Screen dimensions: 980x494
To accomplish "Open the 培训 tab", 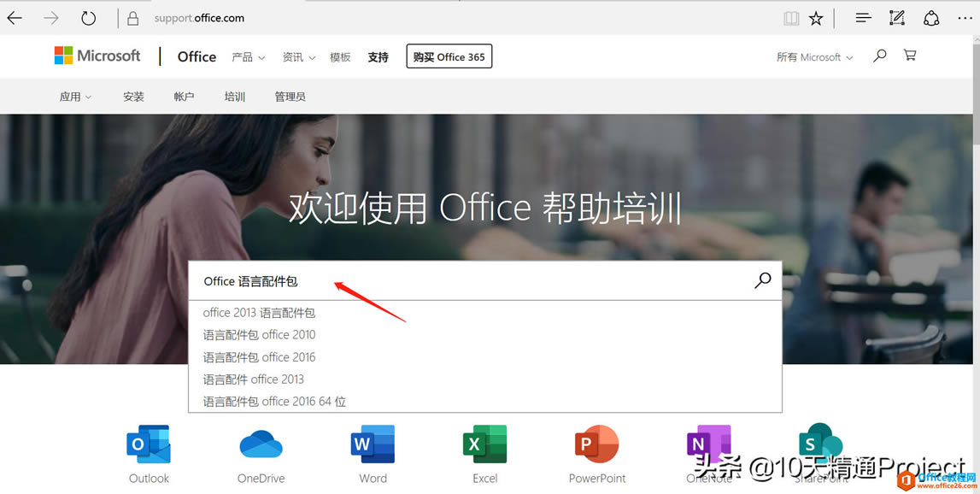I will [234, 97].
